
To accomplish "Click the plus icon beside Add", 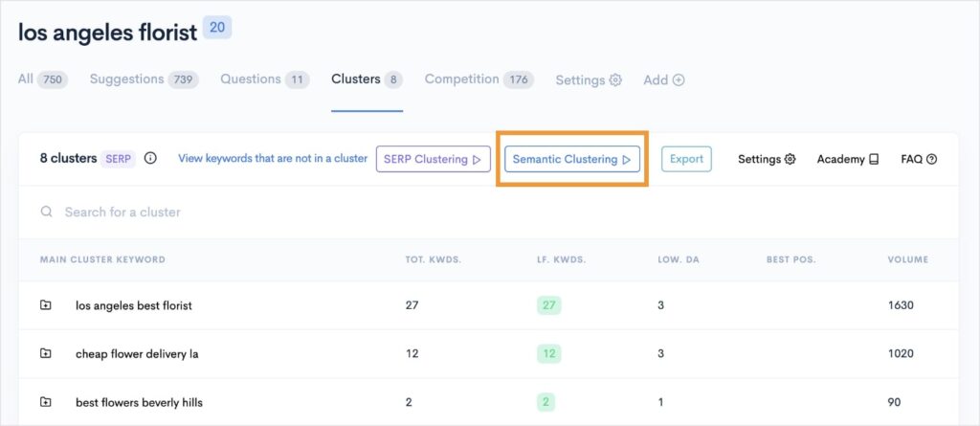I will coord(679,80).
